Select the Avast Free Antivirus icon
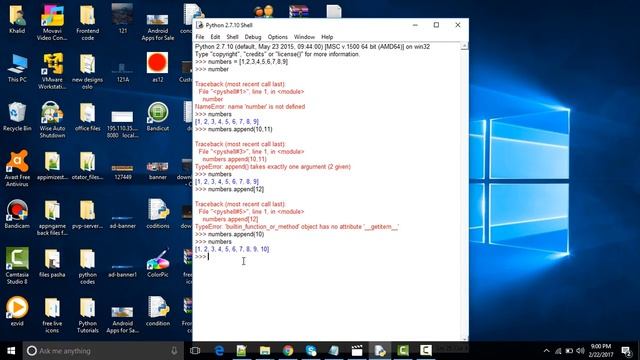The height and width of the screenshot is (360, 640). (x=17, y=168)
